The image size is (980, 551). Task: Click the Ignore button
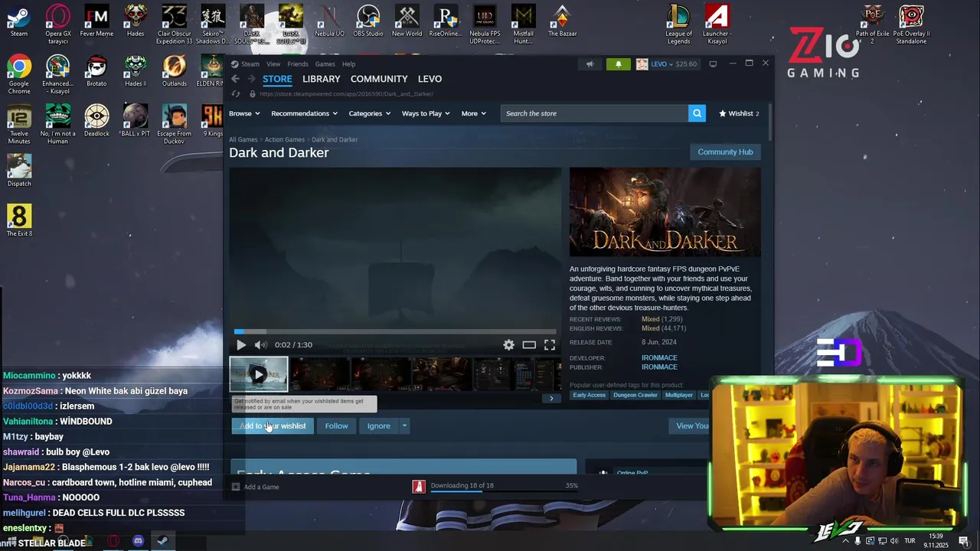click(x=378, y=426)
